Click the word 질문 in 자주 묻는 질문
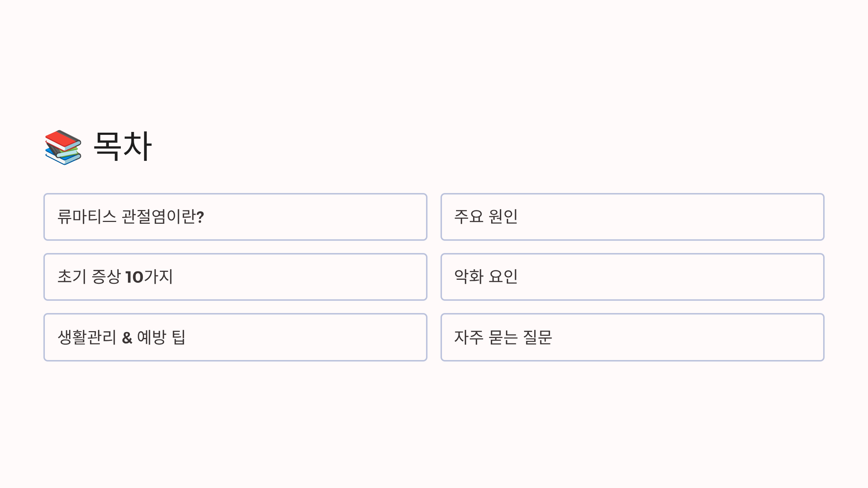The image size is (868, 488). tap(537, 337)
